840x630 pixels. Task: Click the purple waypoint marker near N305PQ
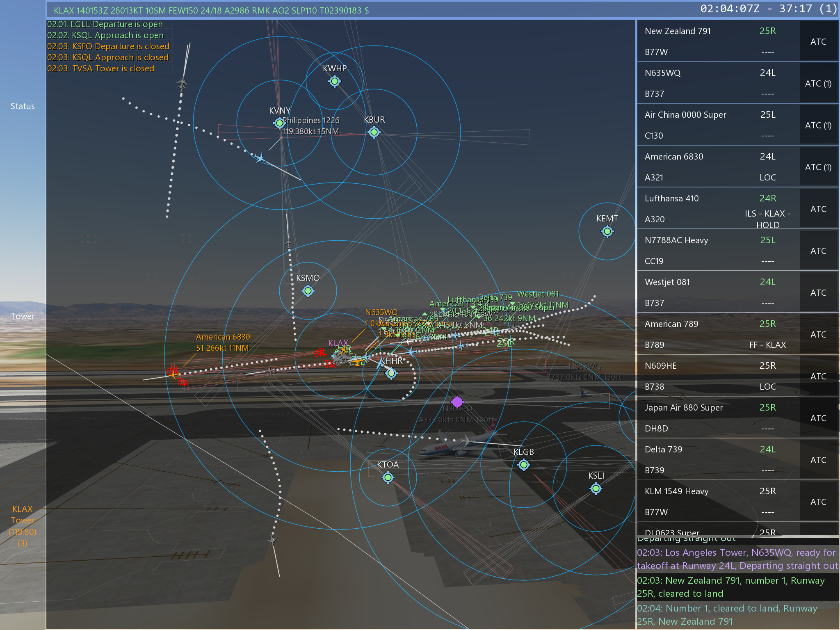pos(457,402)
